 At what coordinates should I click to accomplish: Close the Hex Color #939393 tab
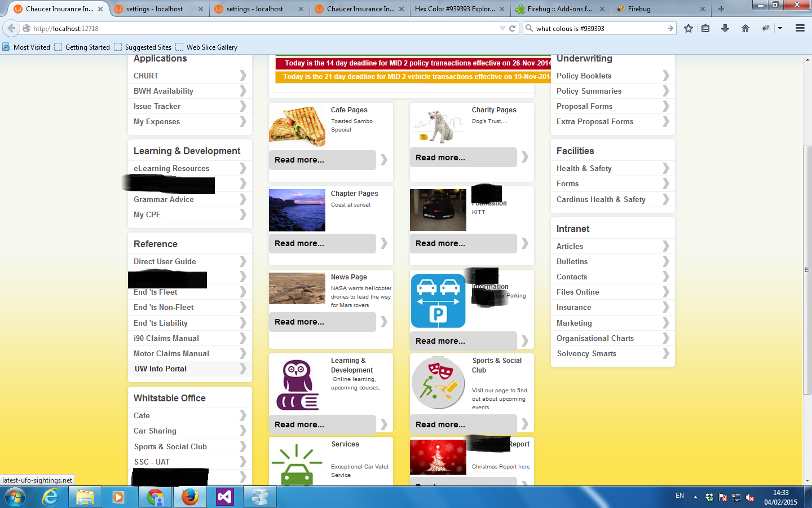tap(502, 9)
